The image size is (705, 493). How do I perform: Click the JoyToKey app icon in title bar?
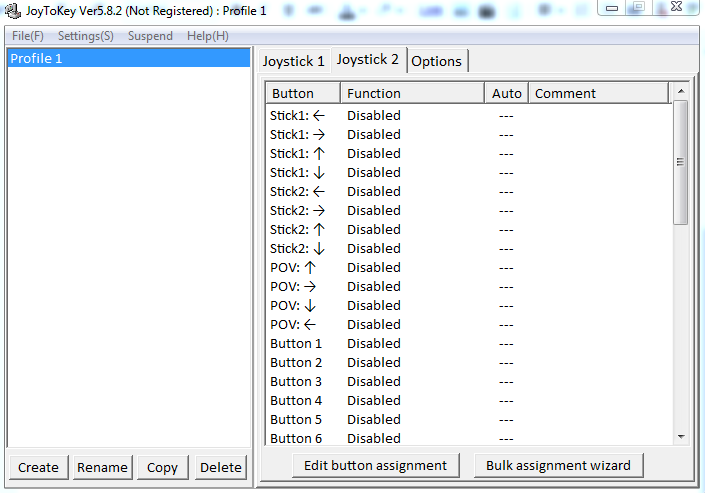pos(12,11)
